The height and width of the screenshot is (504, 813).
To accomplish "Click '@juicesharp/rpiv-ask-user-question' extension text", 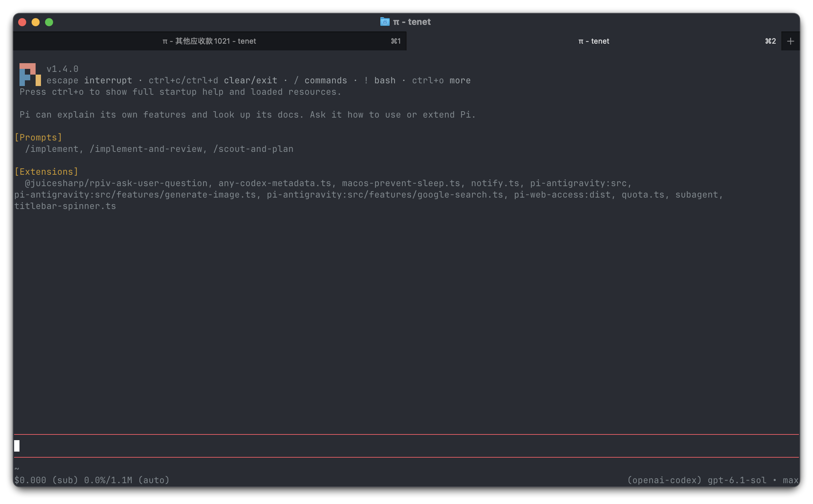I will click(116, 183).
